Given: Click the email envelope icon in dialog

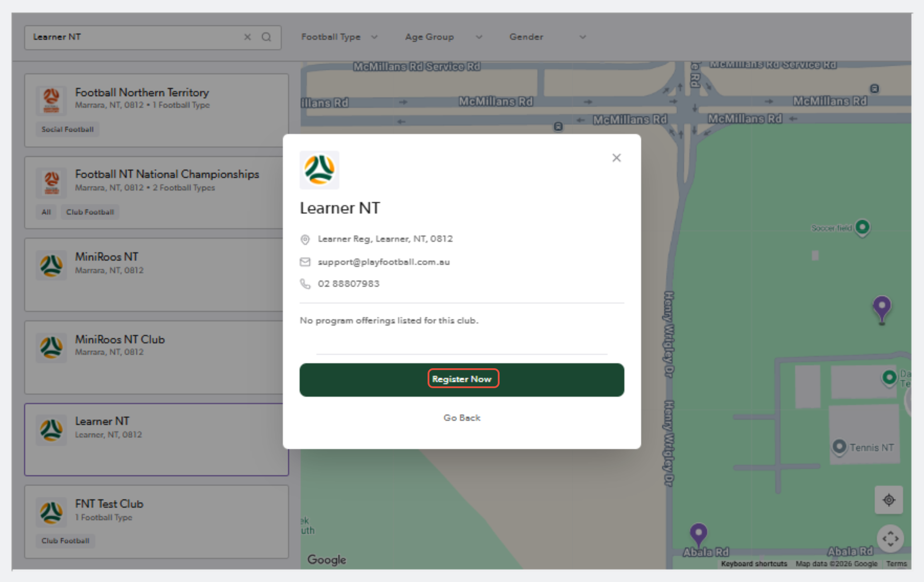Looking at the screenshot, I should 305,262.
